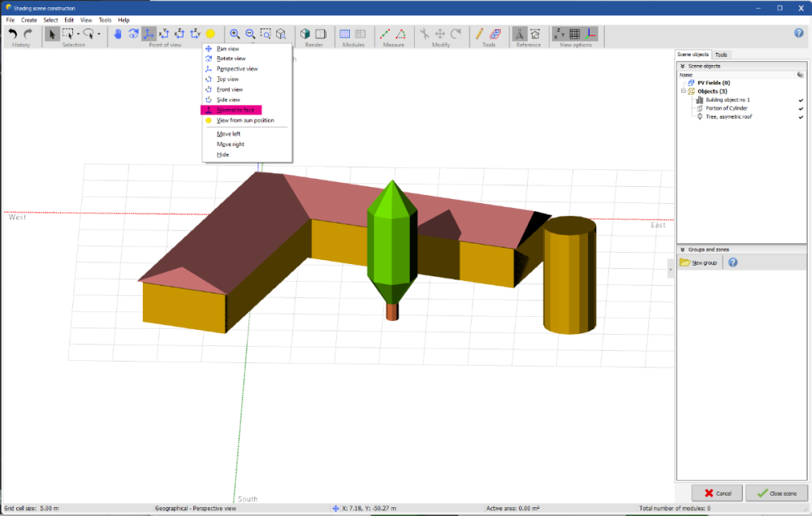Click the pencil icon in Tools group
This screenshot has height=516, width=812.
pos(479,33)
